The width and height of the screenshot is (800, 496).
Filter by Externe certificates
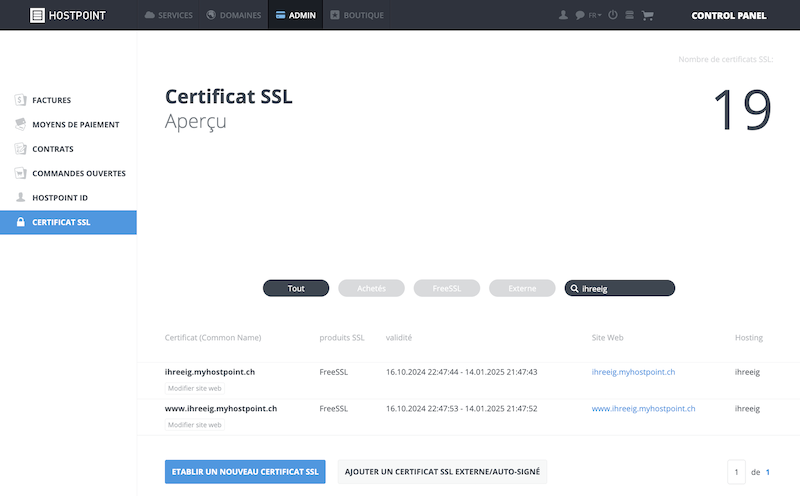click(522, 288)
